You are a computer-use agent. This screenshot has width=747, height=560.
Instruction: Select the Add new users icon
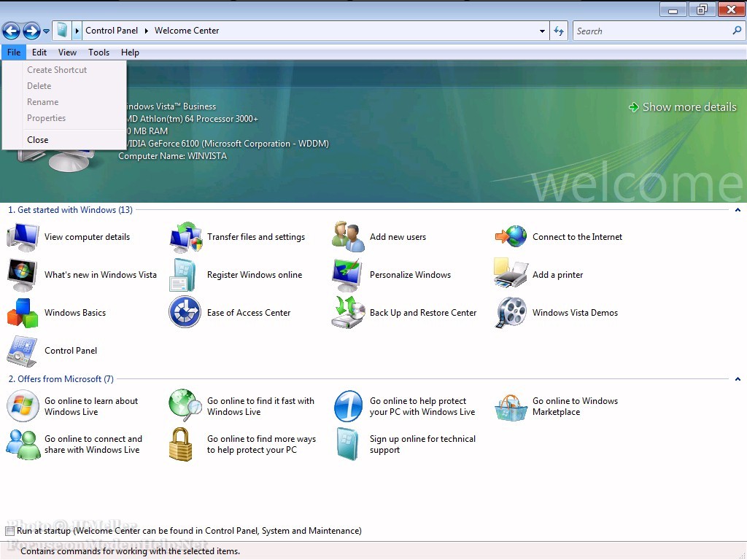(348, 237)
